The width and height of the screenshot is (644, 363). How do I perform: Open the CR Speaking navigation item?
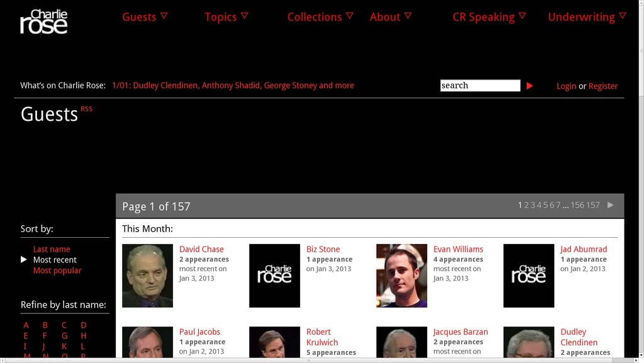tap(484, 17)
